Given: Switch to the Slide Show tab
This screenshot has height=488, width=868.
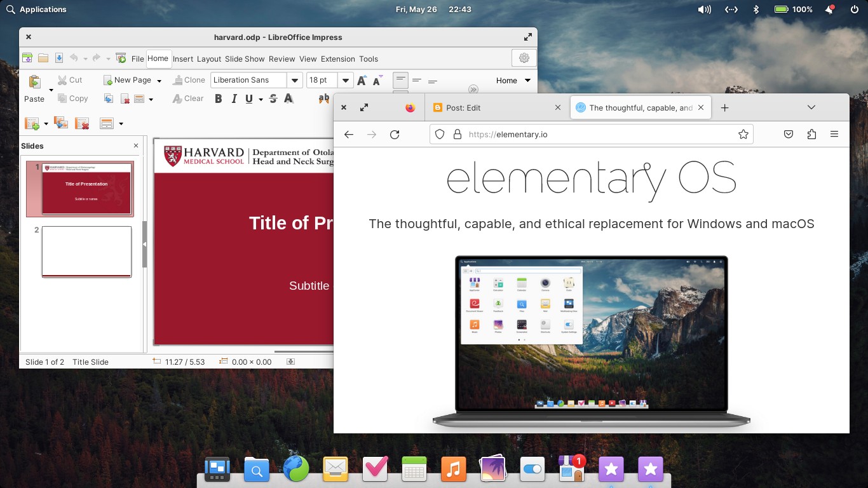Looking at the screenshot, I should (x=245, y=58).
